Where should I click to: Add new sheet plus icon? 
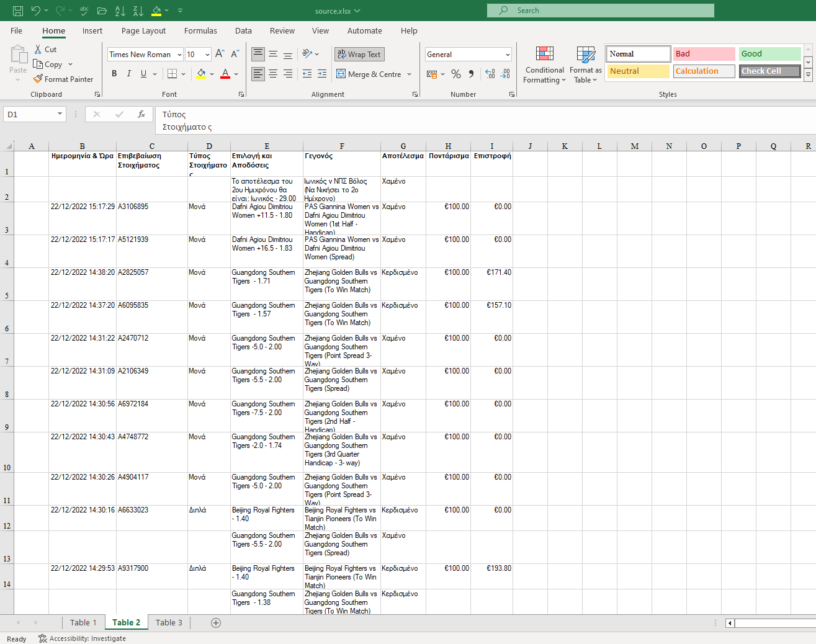216,623
